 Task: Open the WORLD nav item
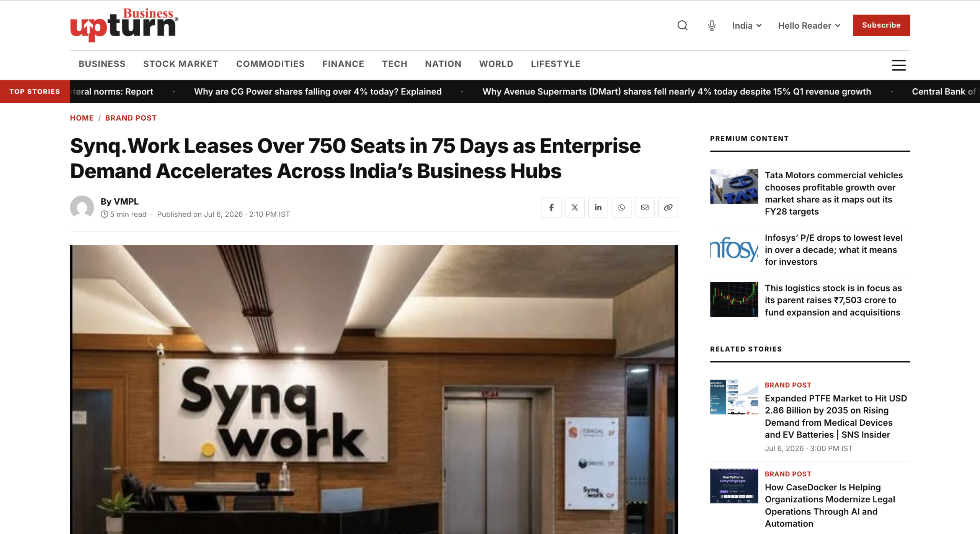pyautogui.click(x=496, y=64)
